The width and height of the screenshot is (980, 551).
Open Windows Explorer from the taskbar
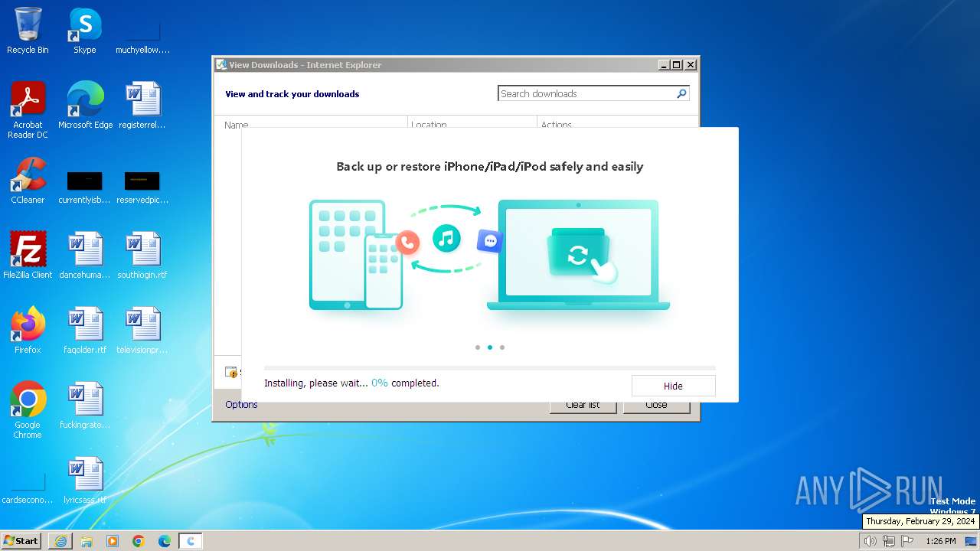pyautogui.click(x=87, y=541)
